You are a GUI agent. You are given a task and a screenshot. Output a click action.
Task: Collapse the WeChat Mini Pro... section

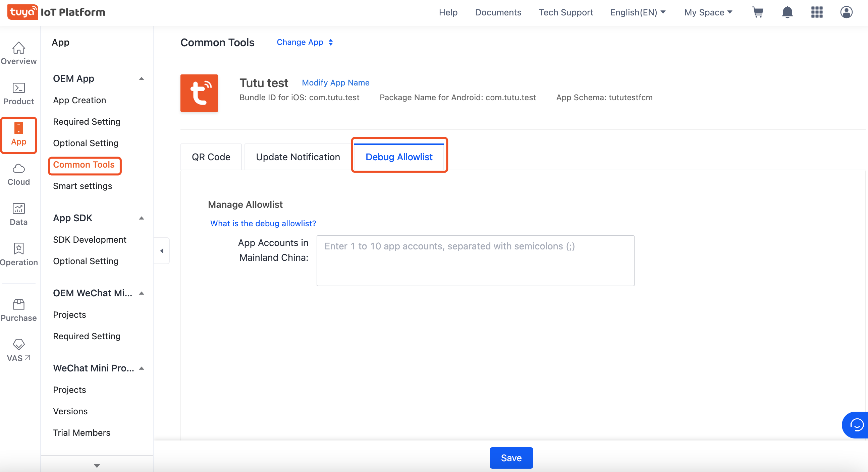[x=142, y=368]
